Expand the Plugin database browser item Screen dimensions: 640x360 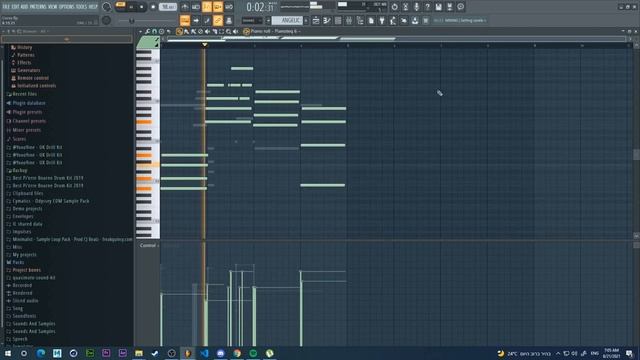29,103
